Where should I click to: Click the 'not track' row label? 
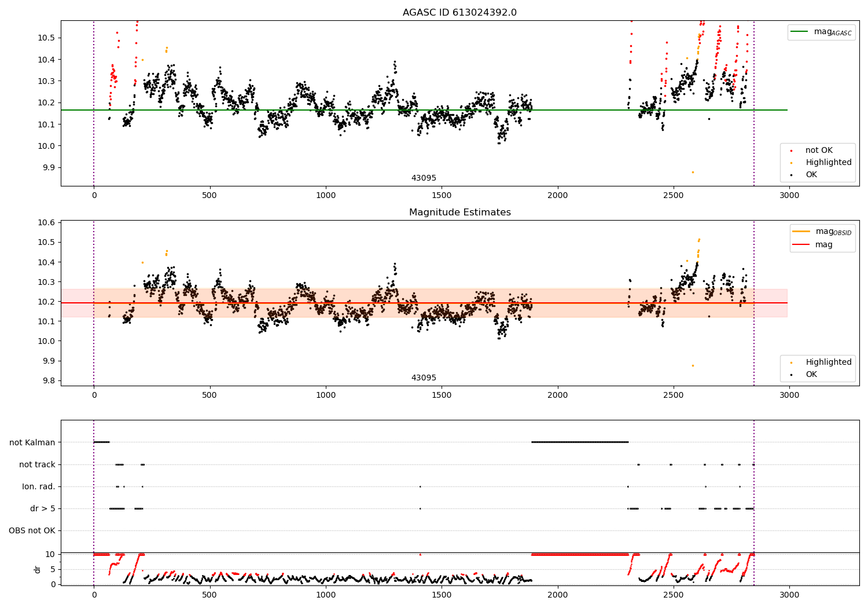[x=37, y=464]
